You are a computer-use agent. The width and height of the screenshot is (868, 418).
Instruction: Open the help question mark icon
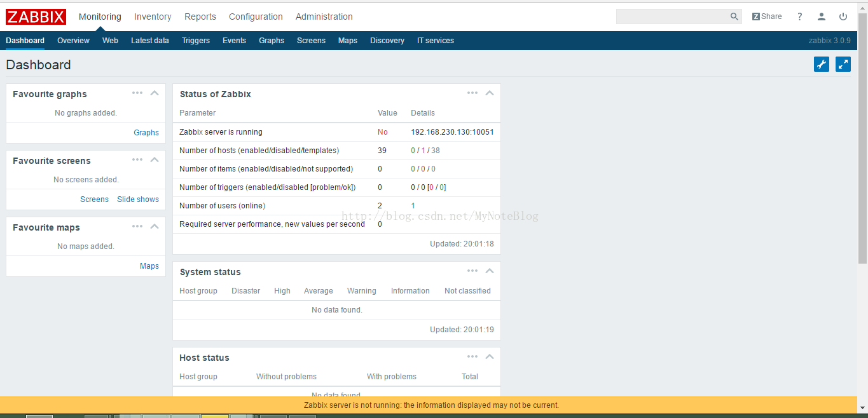pyautogui.click(x=800, y=17)
